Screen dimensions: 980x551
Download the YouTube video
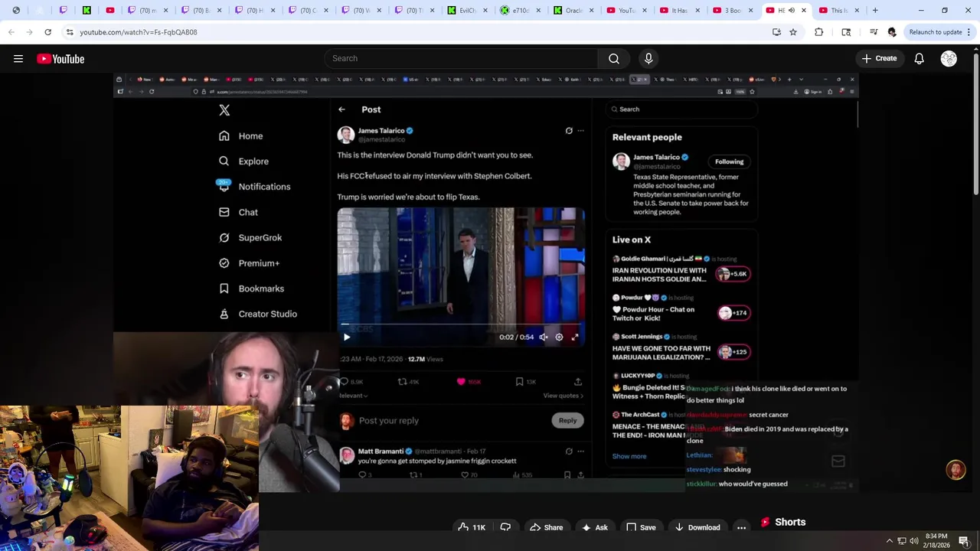click(x=697, y=527)
